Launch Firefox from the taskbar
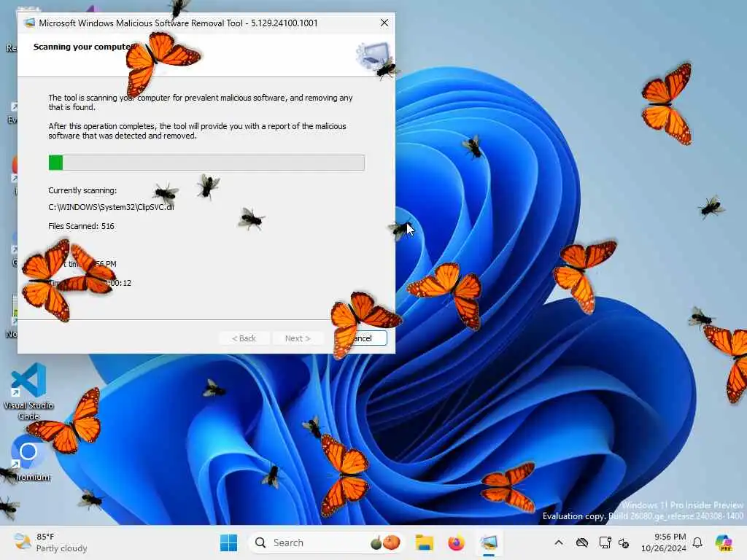The image size is (747, 560). click(456, 542)
